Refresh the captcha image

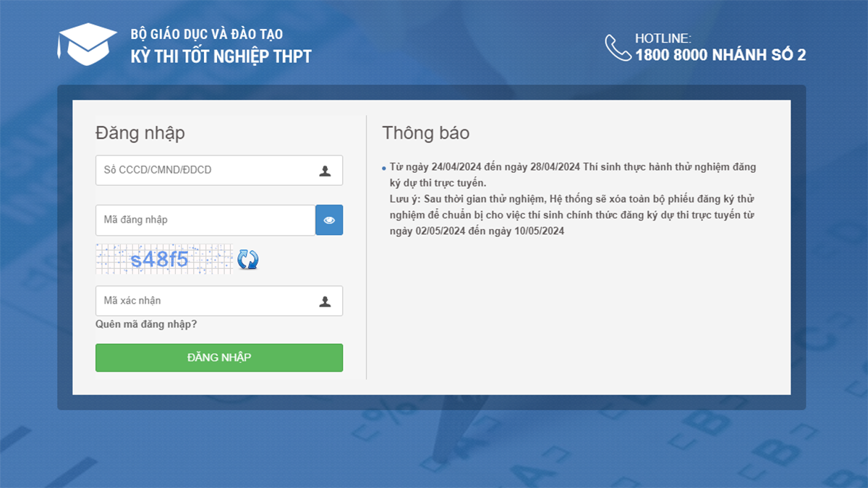[x=248, y=259]
